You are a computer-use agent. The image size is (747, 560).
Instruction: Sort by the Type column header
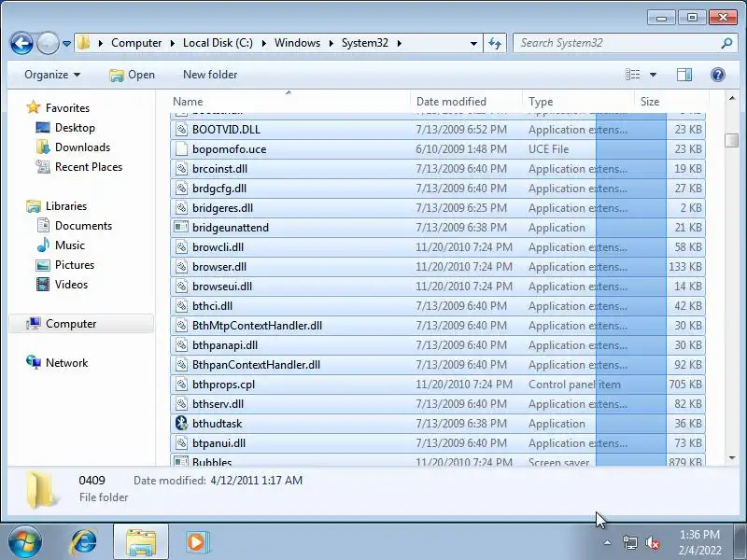(578, 101)
